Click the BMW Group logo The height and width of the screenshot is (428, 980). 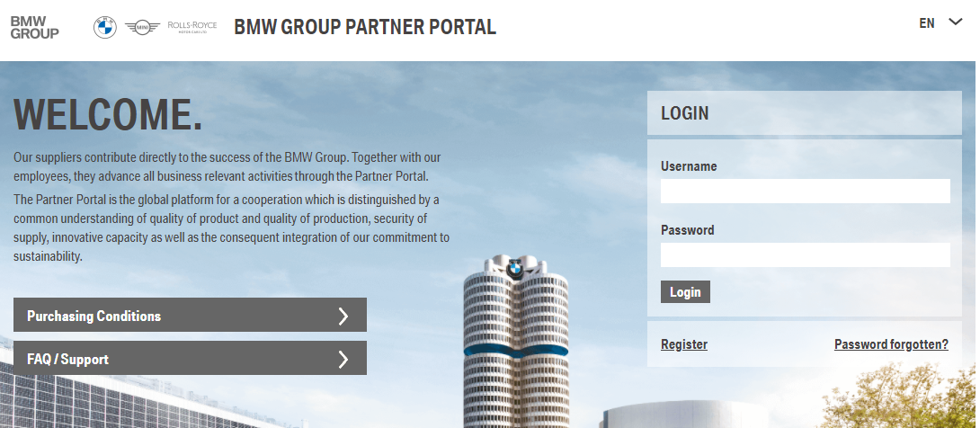[x=35, y=28]
